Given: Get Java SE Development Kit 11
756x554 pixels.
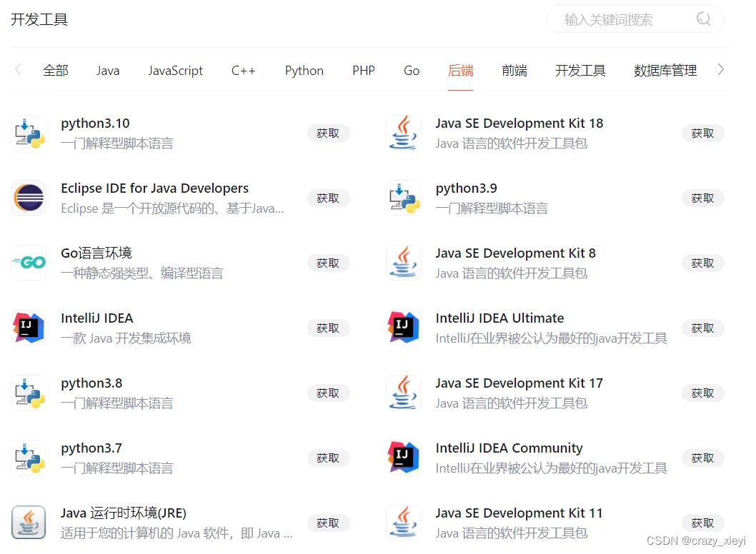Looking at the screenshot, I should click(x=703, y=523).
